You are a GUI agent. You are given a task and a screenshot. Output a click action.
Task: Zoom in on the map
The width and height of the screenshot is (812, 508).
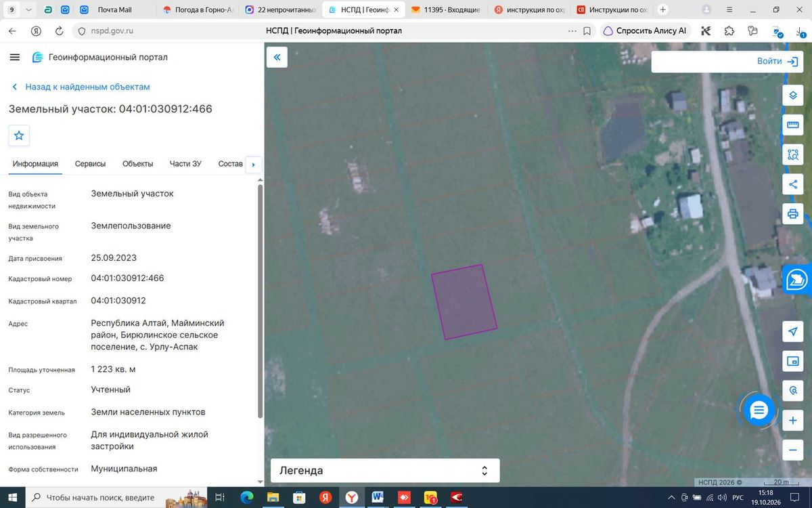click(793, 421)
